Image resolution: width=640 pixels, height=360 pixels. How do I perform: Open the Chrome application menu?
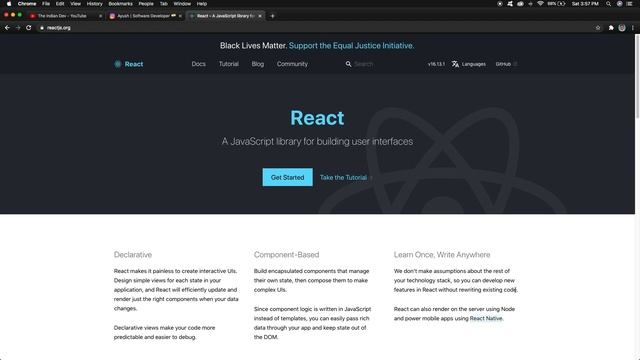pyautogui.click(x=27, y=4)
